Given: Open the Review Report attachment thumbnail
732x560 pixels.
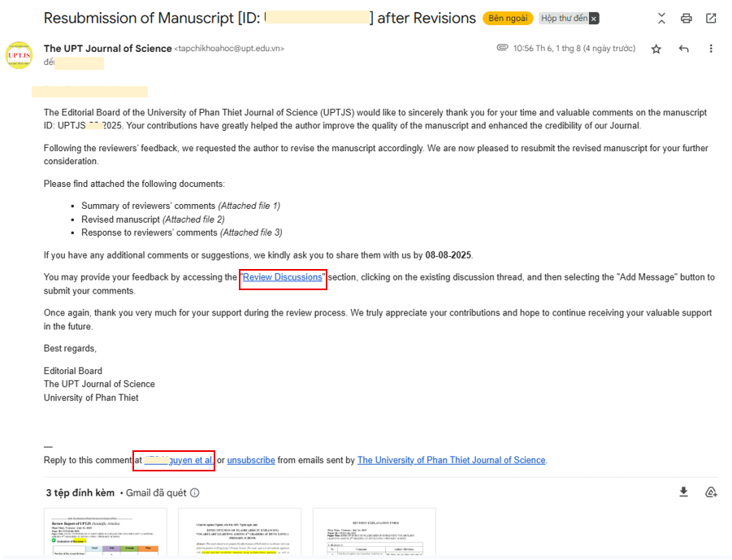Looking at the screenshot, I should tap(106, 532).
